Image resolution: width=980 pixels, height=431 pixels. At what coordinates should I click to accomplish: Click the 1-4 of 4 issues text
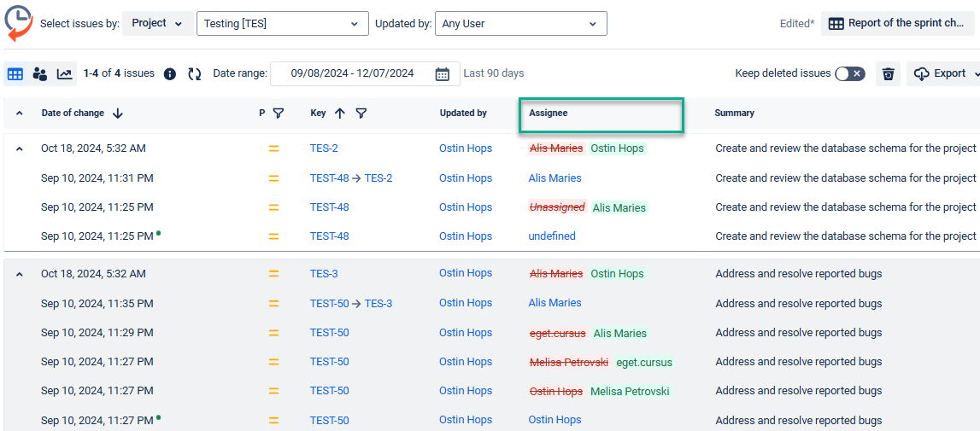point(119,73)
